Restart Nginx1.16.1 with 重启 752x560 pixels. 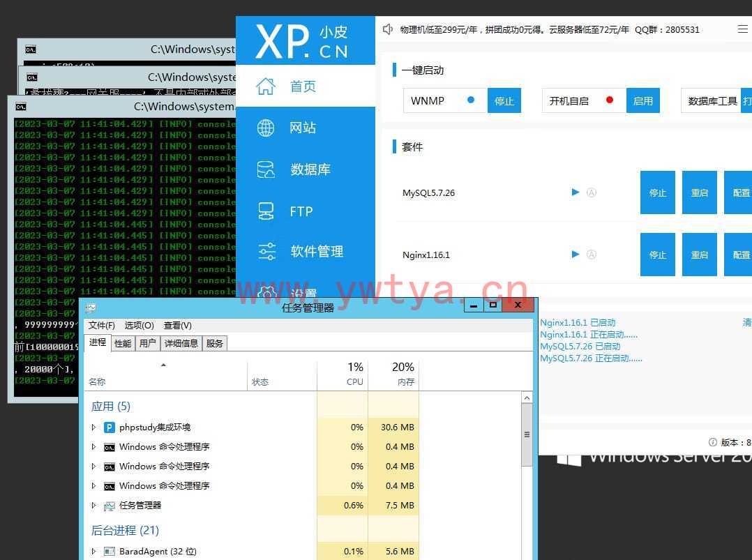tap(699, 255)
